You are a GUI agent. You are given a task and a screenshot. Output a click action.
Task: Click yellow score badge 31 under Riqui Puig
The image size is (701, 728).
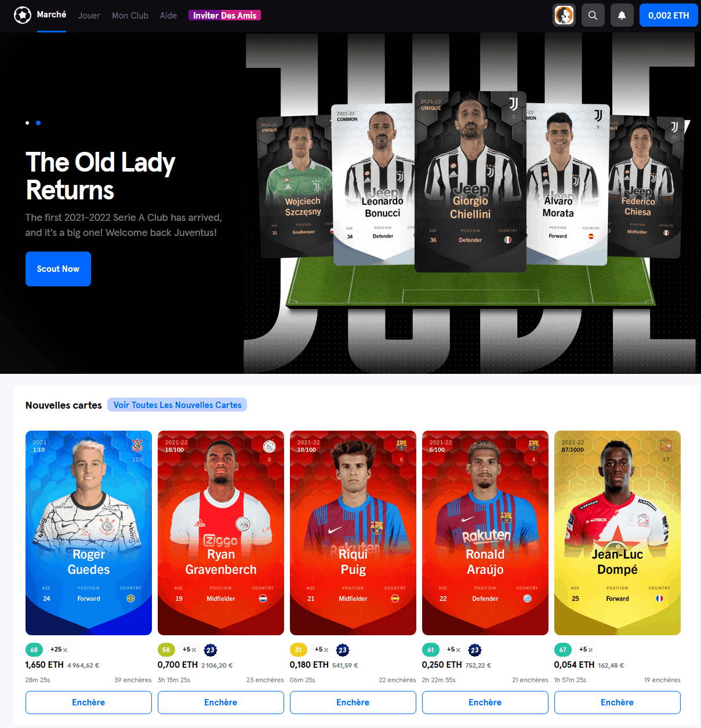298,650
